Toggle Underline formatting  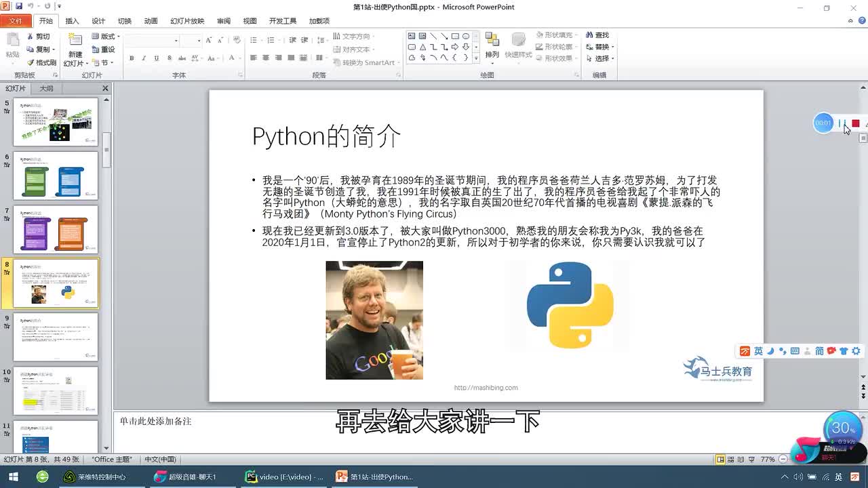[156, 58]
